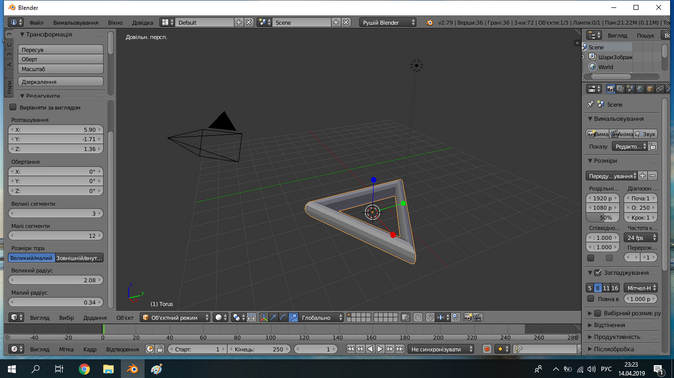Click the pivot point icon in the viewport header

click(236, 317)
